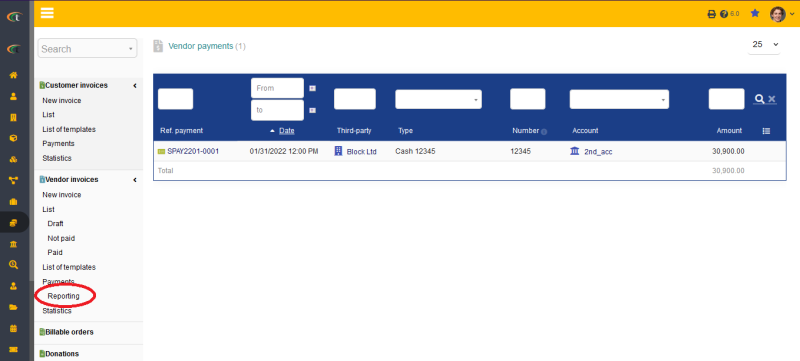Image resolution: width=800 pixels, height=361 pixels.
Task: Click the Amount filter field
Action: pos(727,99)
